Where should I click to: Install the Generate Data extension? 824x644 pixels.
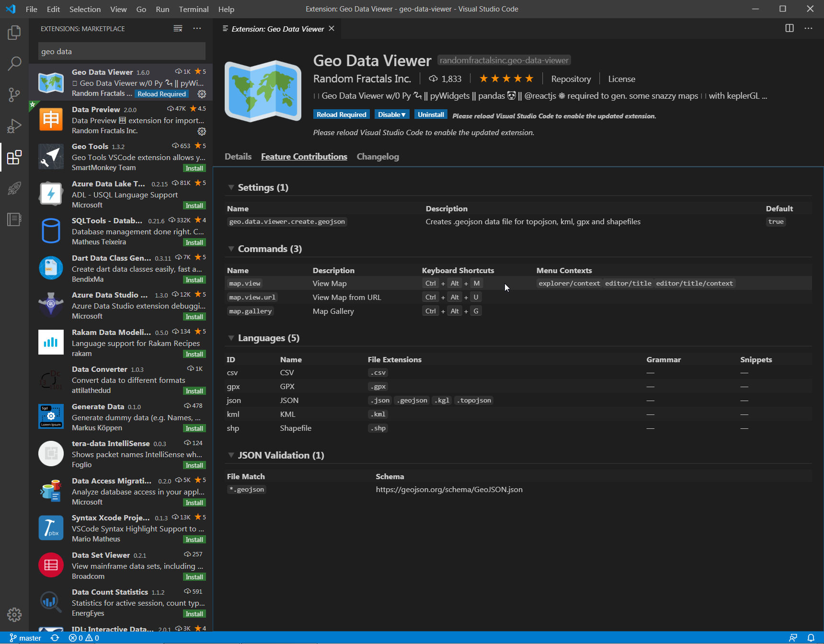(194, 428)
